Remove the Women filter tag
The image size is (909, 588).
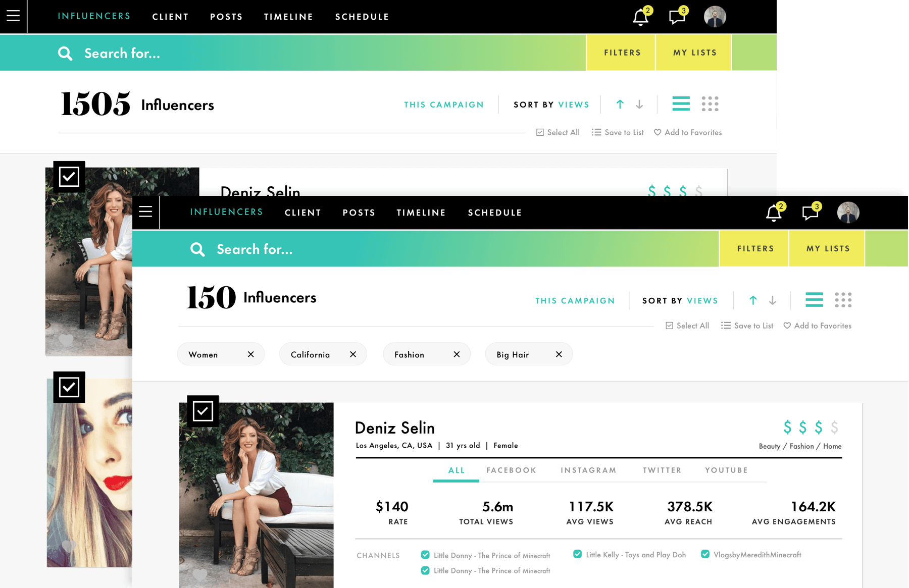click(250, 354)
